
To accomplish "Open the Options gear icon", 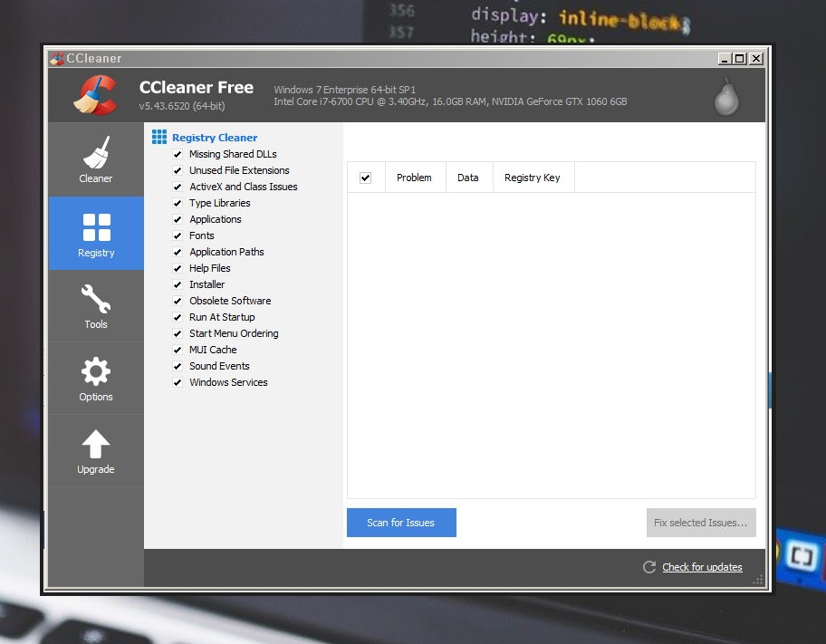I will pos(96,371).
